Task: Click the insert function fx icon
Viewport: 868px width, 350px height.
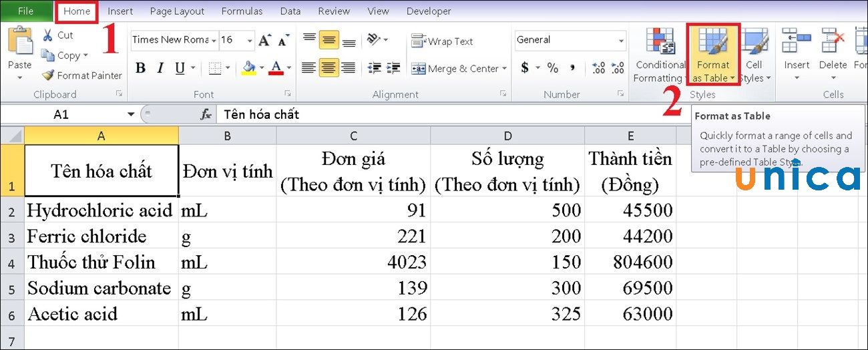Action: click(x=206, y=115)
